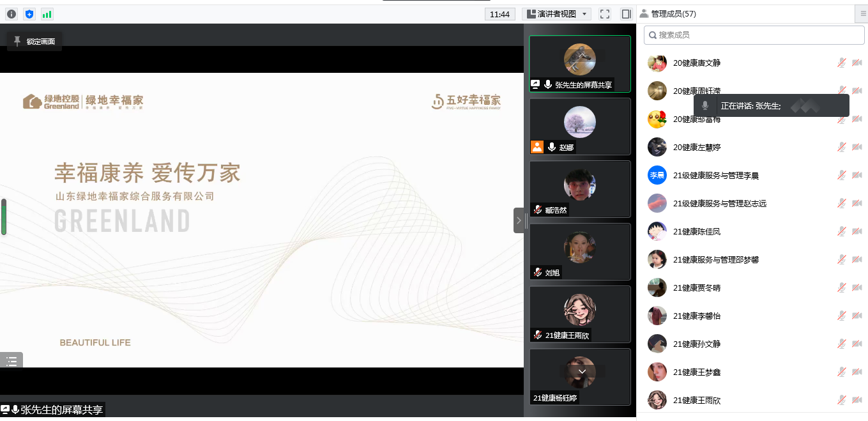Select 刘旭's video tile
This screenshot has width=868, height=421.
point(579,252)
